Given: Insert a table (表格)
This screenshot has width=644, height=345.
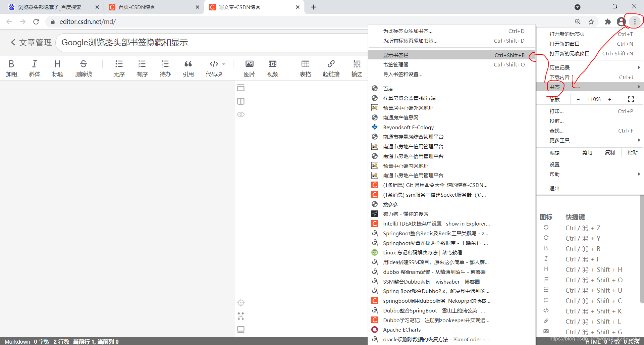Looking at the screenshot, I should tap(305, 68).
